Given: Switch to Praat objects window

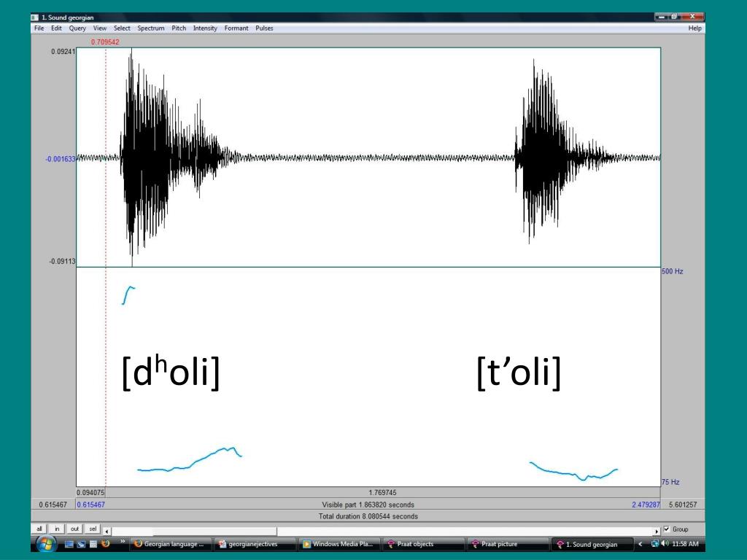Looking at the screenshot, I should (x=423, y=544).
